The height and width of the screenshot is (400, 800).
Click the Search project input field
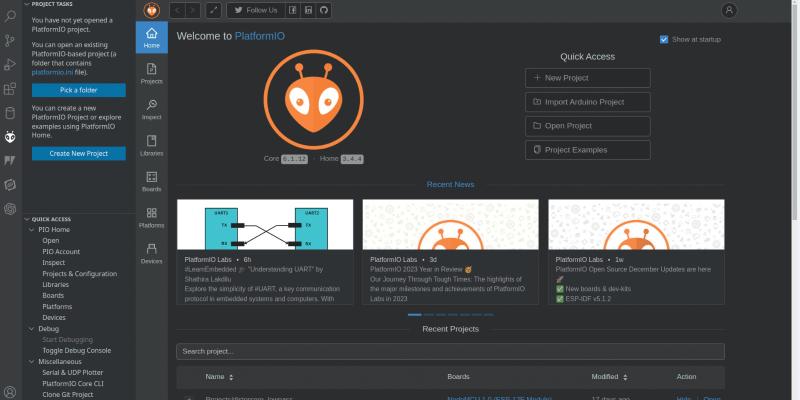click(450, 352)
